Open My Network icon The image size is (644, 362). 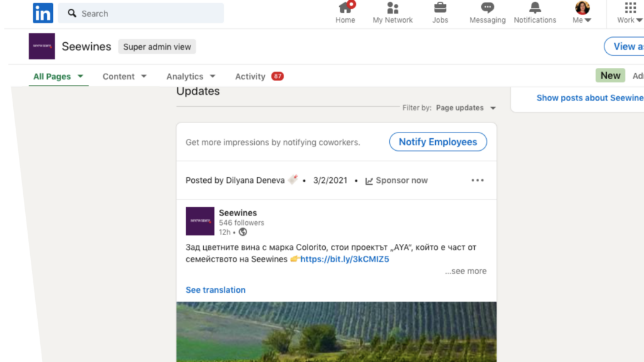pos(392,8)
